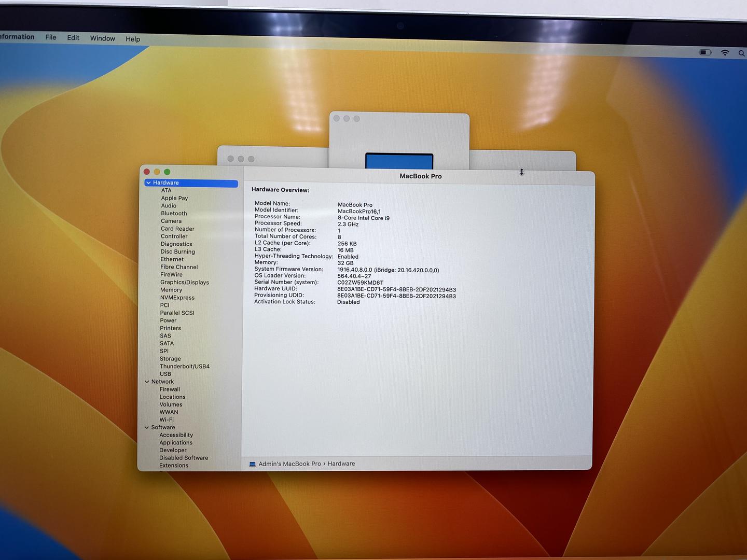
Task: Select Graphics/Displays in the sidebar
Action: [x=185, y=283]
